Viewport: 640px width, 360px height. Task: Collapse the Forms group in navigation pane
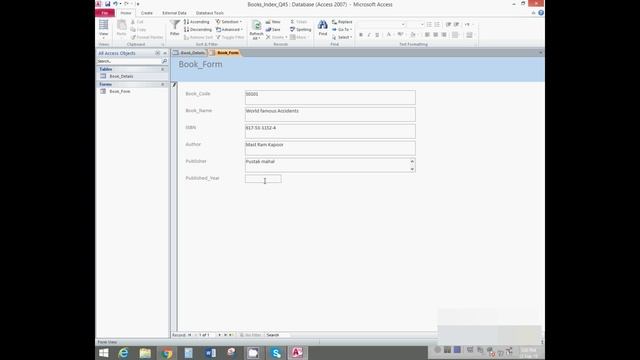pyautogui.click(x=162, y=84)
